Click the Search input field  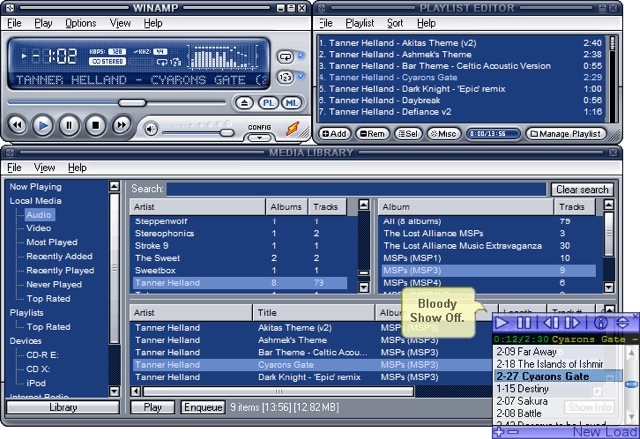tap(356, 189)
